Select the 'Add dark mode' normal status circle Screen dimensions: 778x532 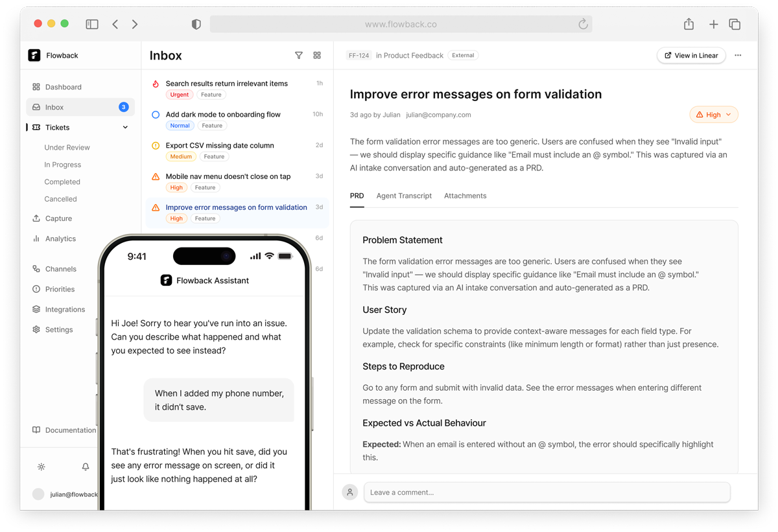pyautogui.click(x=156, y=115)
